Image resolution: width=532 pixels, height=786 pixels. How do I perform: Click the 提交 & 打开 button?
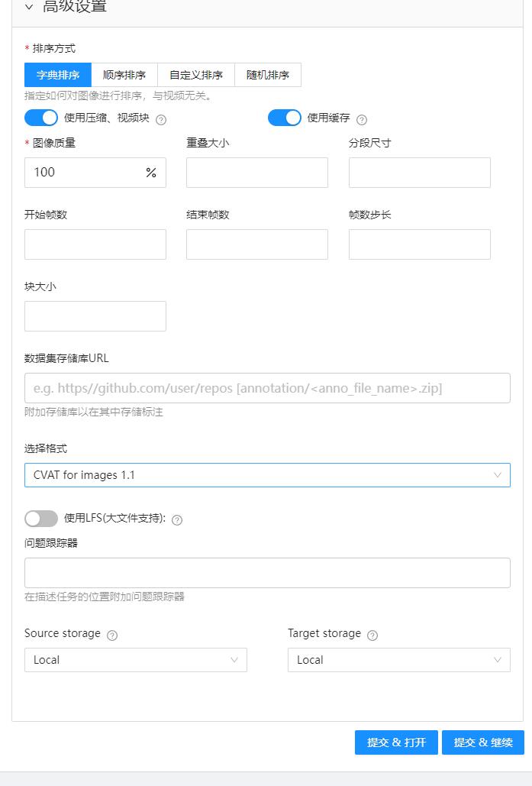click(396, 742)
